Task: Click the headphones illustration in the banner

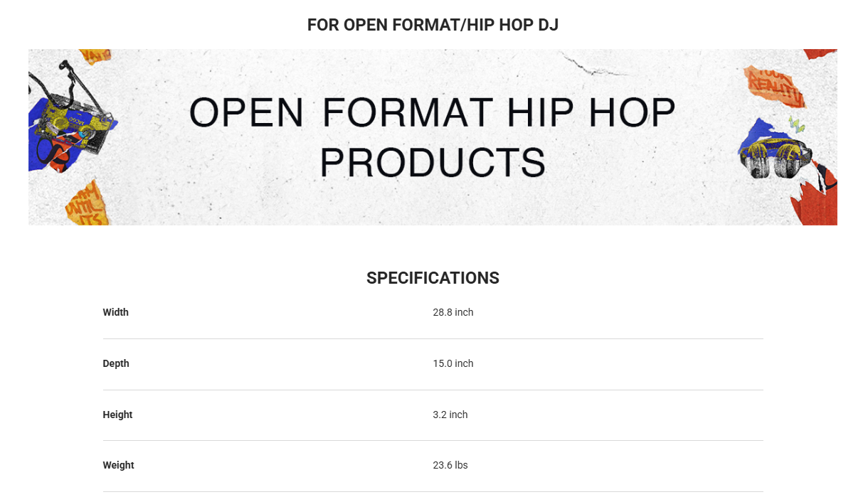Action: [775, 157]
